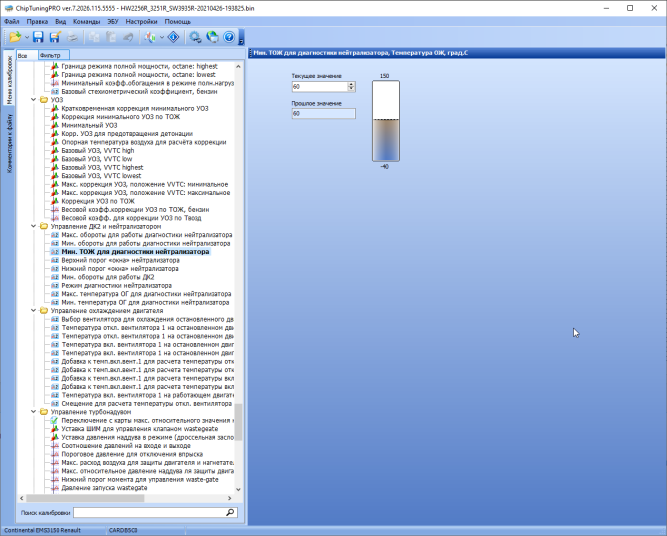
Task: Click the magnifier icon in calibration search
Action: point(230,512)
